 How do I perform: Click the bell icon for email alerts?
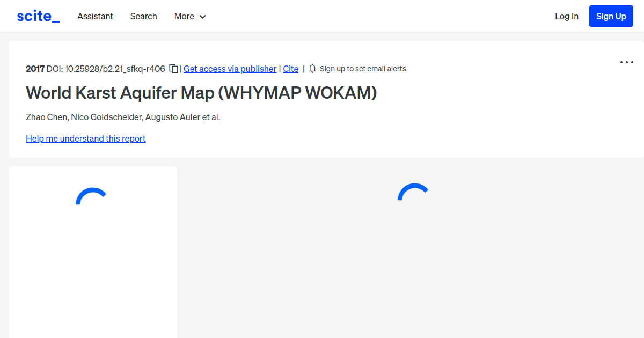[312, 69]
